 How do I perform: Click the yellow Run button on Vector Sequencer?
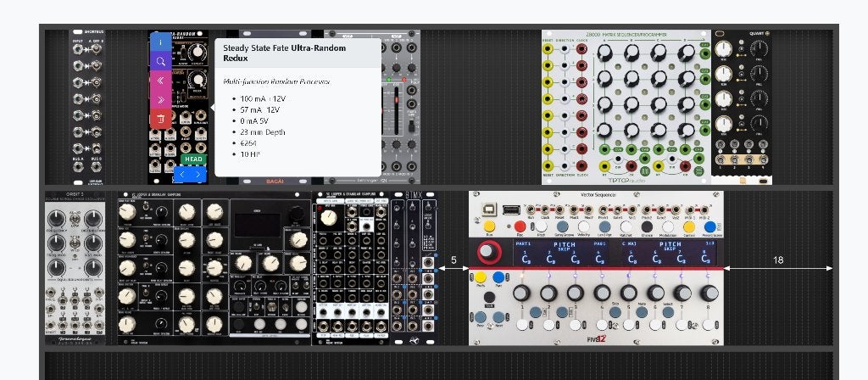click(489, 226)
